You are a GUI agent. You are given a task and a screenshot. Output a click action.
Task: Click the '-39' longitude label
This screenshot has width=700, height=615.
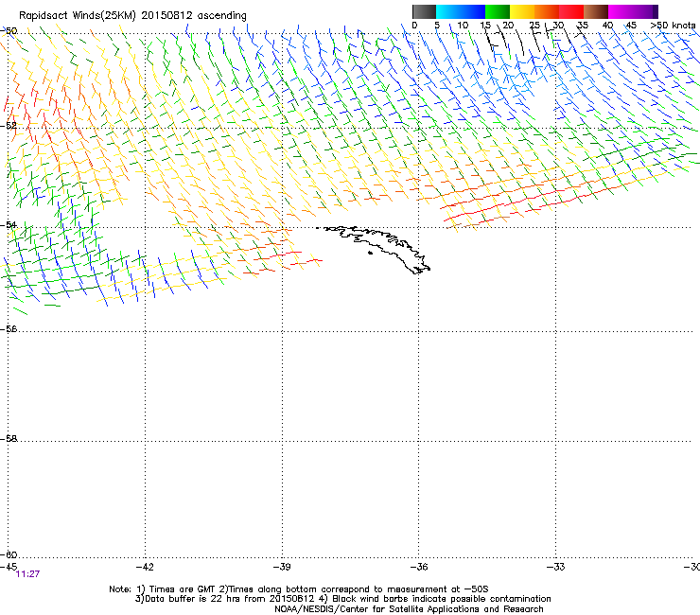(282, 567)
